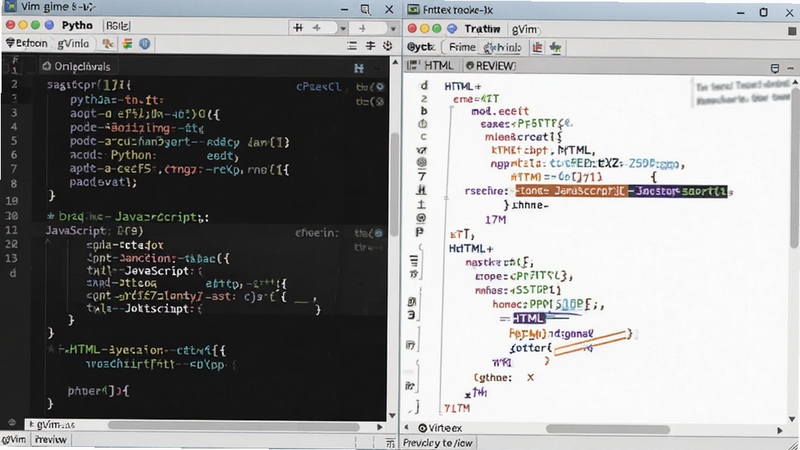Click the gear icon at the left editor bottom corner
The width and height of the screenshot is (800, 450).
click(12, 423)
